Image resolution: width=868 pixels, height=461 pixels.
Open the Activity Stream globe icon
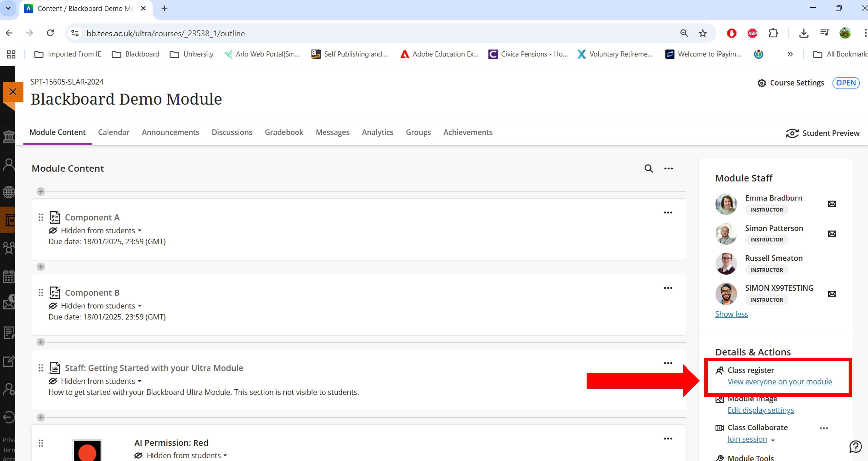click(8, 192)
